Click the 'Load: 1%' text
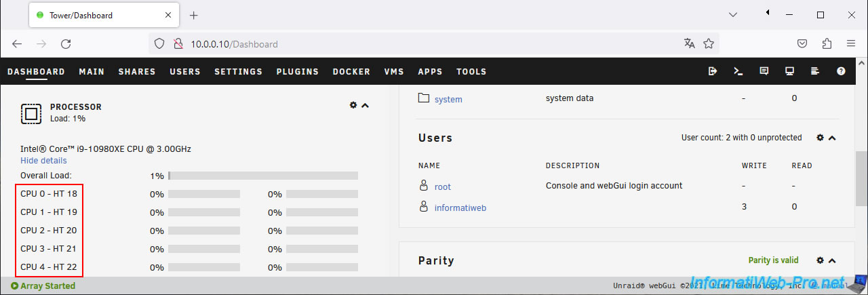The width and height of the screenshot is (868, 295). pos(68,119)
